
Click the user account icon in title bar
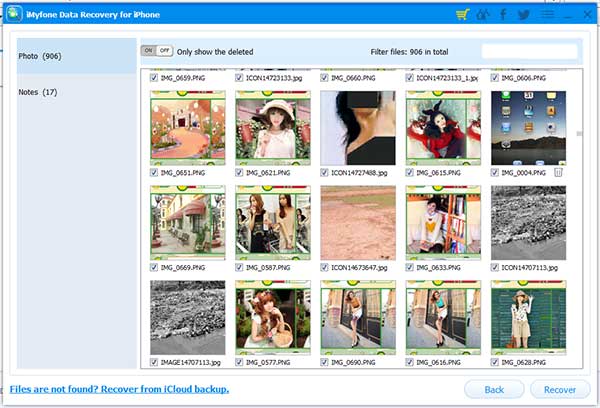point(481,15)
